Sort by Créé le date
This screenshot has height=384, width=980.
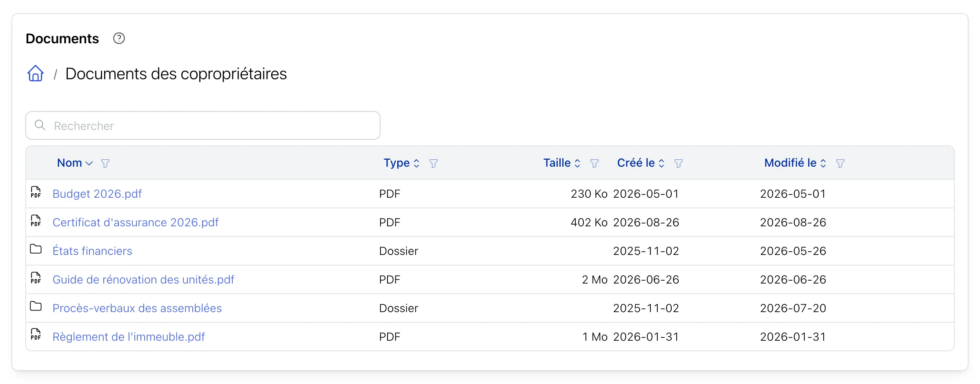pos(641,163)
